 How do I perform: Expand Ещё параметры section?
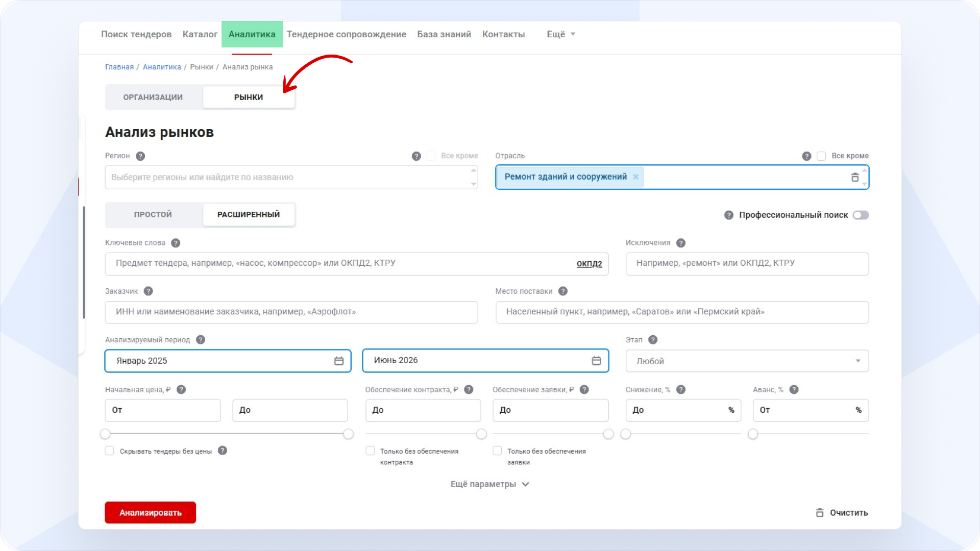pyautogui.click(x=490, y=484)
